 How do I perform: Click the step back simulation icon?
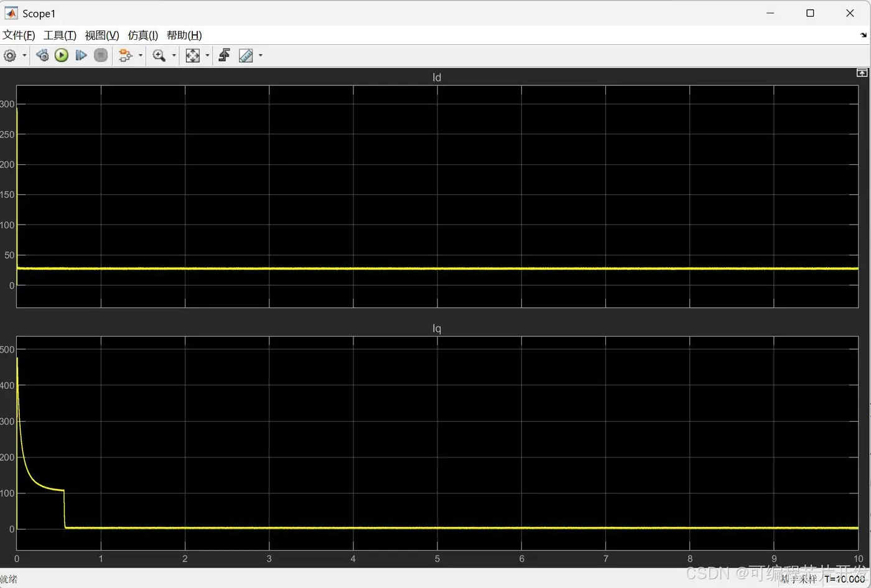[42, 55]
